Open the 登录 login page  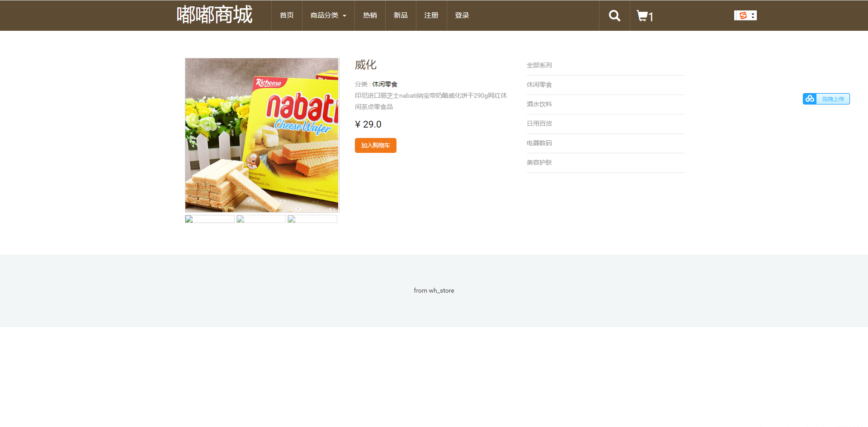pyautogui.click(x=462, y=15)
